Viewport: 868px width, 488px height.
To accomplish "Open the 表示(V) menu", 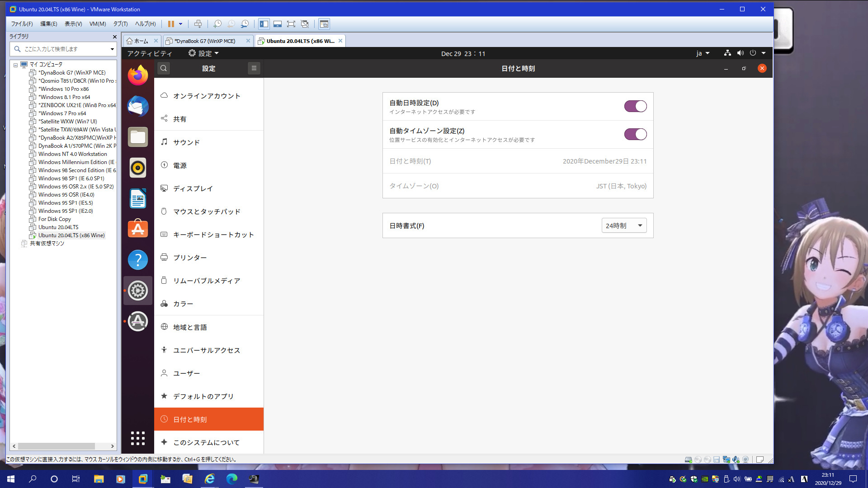I will point(73,24).
